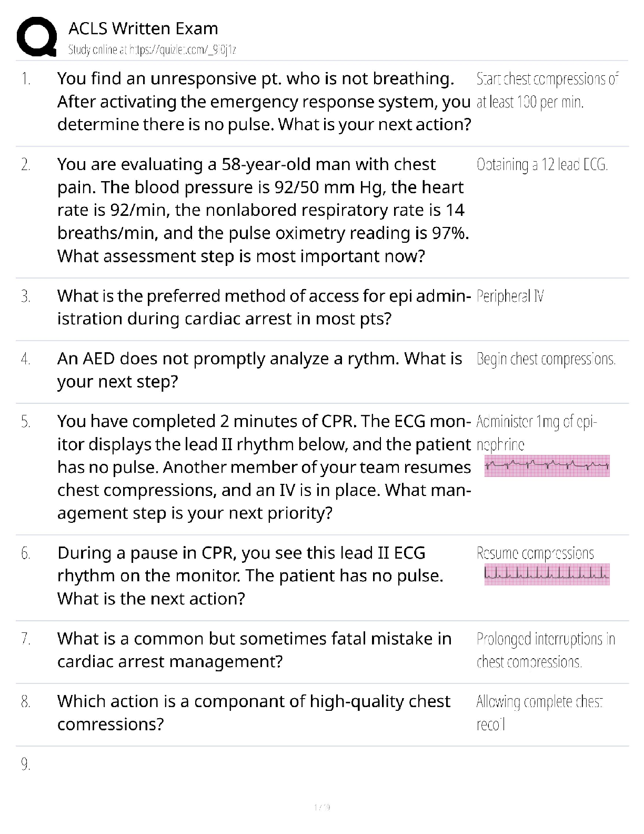The width and height of the screenshot is (644, 834).
Task: Click the empty item number 9
Action: [x=26, y=764]
